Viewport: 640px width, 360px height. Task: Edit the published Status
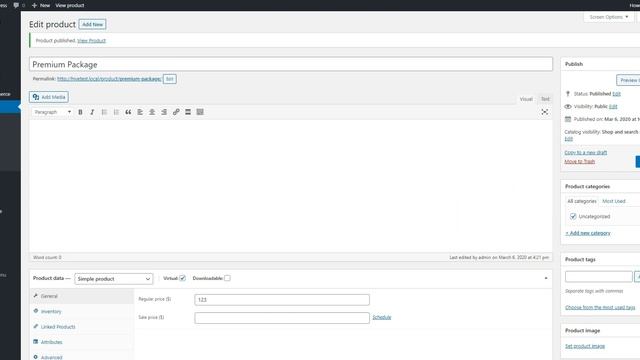point(616,94)
